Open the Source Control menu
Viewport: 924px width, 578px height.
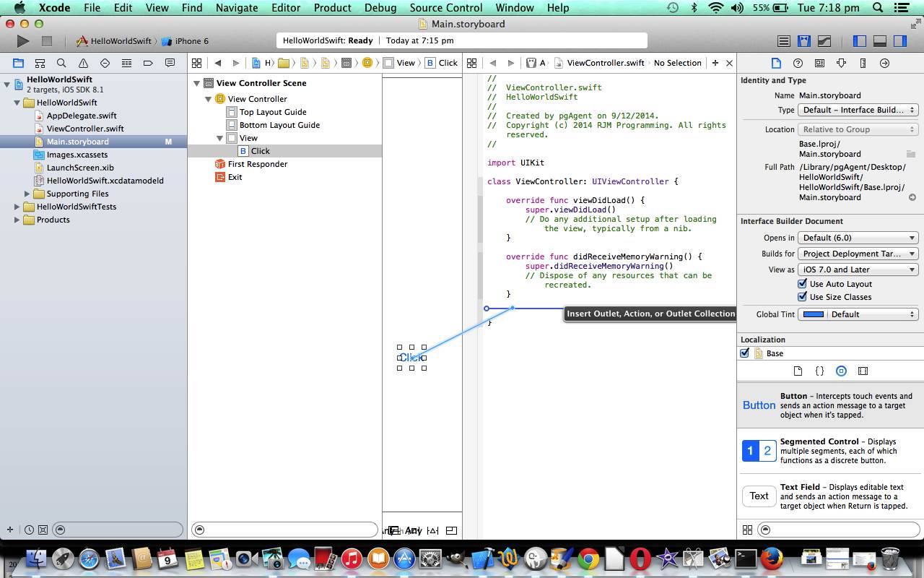click(445, 8)
